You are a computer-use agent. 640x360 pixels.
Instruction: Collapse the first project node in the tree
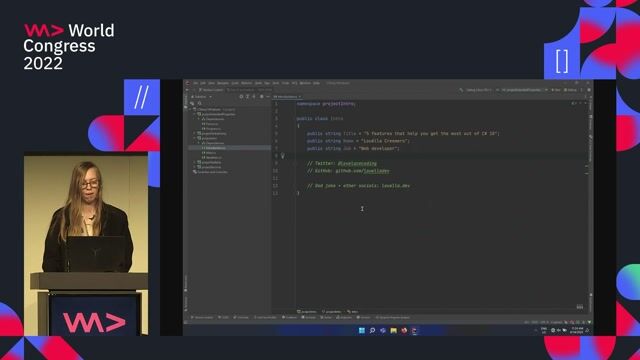coord(194,114)
